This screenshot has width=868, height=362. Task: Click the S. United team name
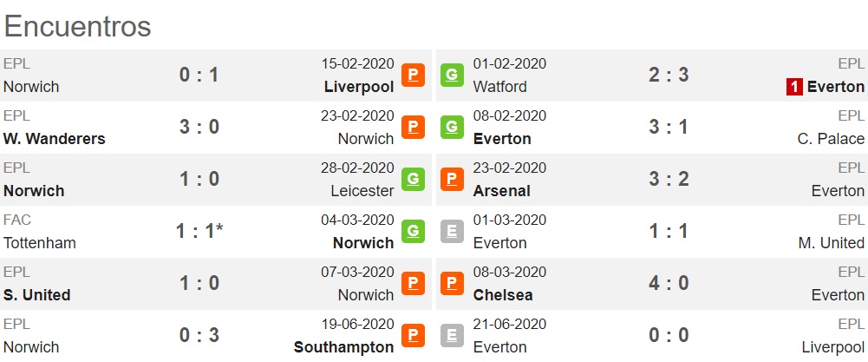click(37, 295)
